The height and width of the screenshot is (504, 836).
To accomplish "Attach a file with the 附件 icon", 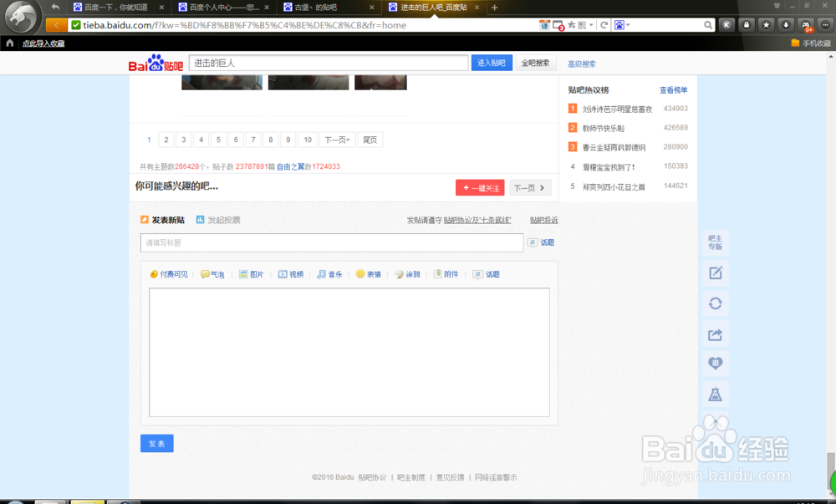I will [x=446, y=273].
